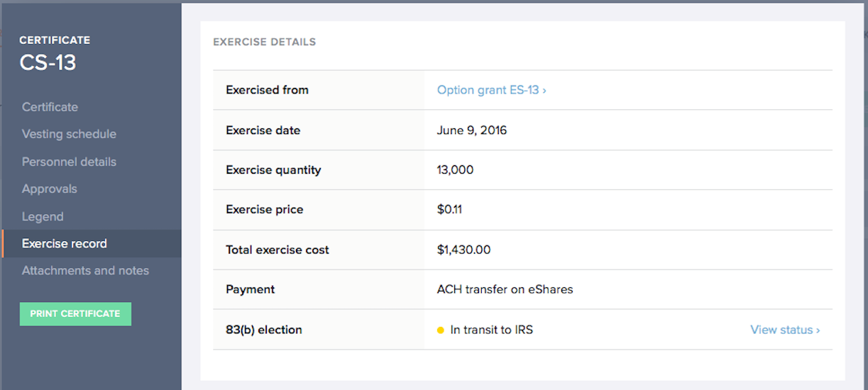Click the yellow 83(b) status dot
Image resolution: width=868 pixels, height=390 pixels.
pos(440,330)
